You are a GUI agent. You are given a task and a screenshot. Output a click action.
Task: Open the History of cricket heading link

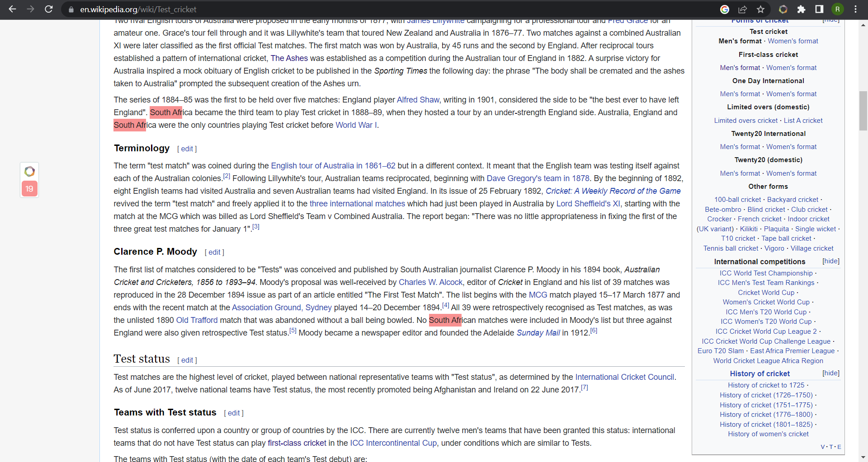pyautogui.click(x=759, y=373)
